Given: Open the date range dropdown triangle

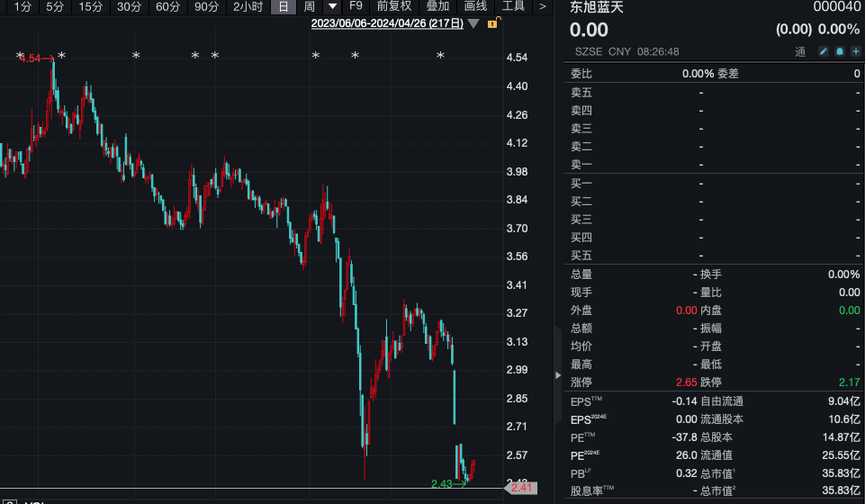Looking at the screenshot, I should (473, 23).
